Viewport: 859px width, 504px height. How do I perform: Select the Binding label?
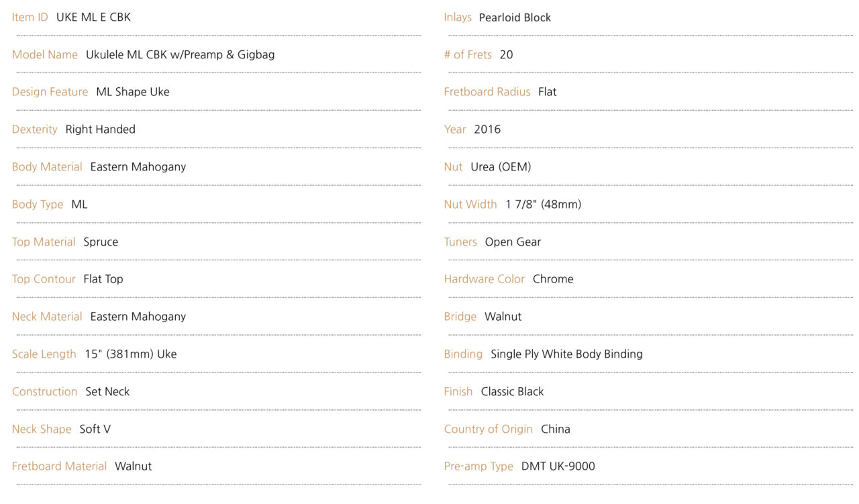click(x=463, y=354)
